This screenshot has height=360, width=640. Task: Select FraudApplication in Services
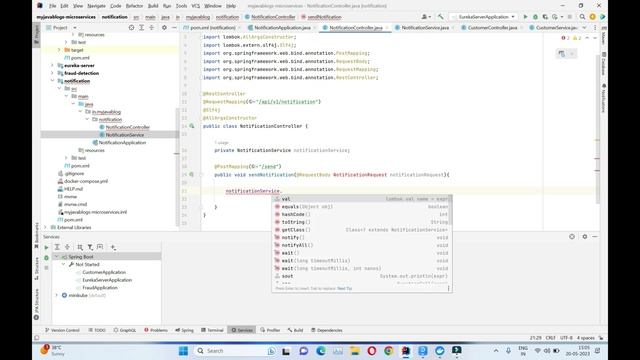pyautogui.click(x=100, y=287)
